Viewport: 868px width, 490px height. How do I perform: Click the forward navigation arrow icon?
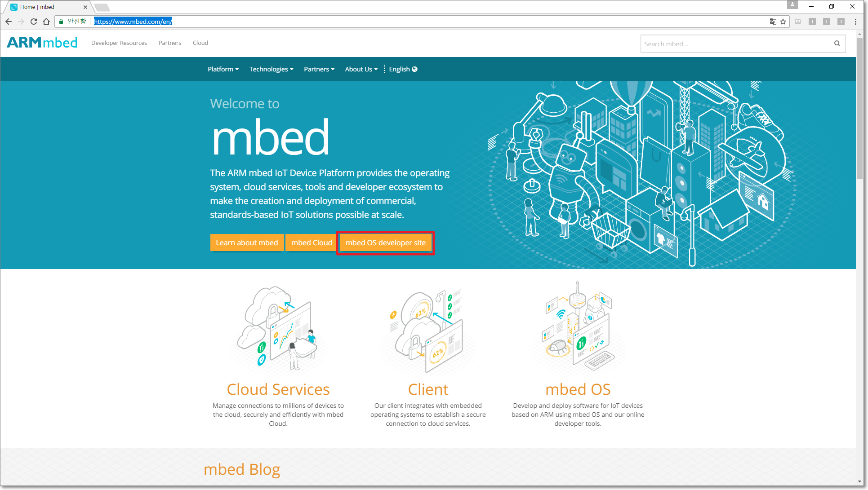click(22, 22)
